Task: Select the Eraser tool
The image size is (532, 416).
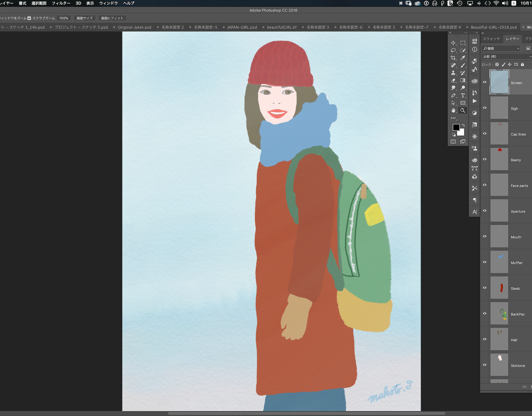Action: tap(453, 81)
